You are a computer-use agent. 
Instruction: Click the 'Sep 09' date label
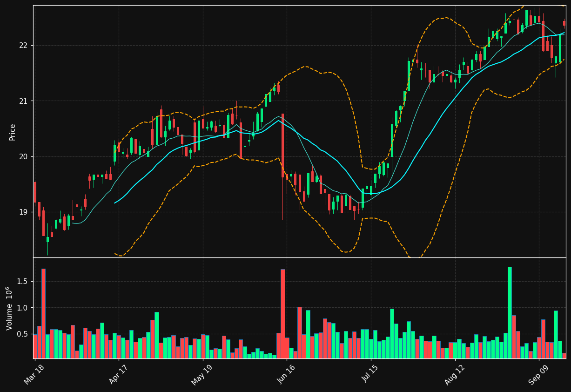click(x=538, y=374)
